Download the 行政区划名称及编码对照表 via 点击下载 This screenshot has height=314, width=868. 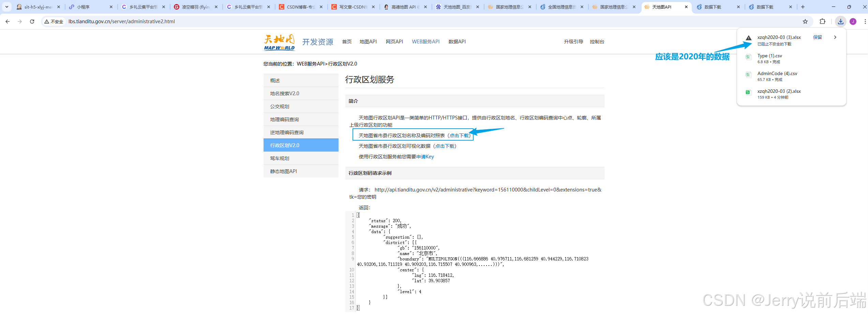tap(459, 135)
